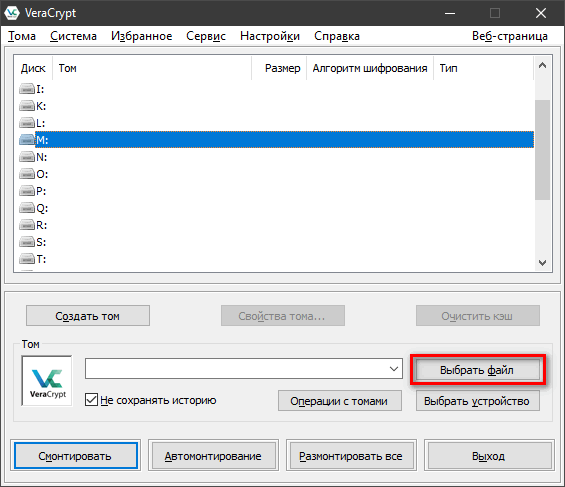
Task: Open the Операции с томами button menu
Action: (x=339, y=401)
